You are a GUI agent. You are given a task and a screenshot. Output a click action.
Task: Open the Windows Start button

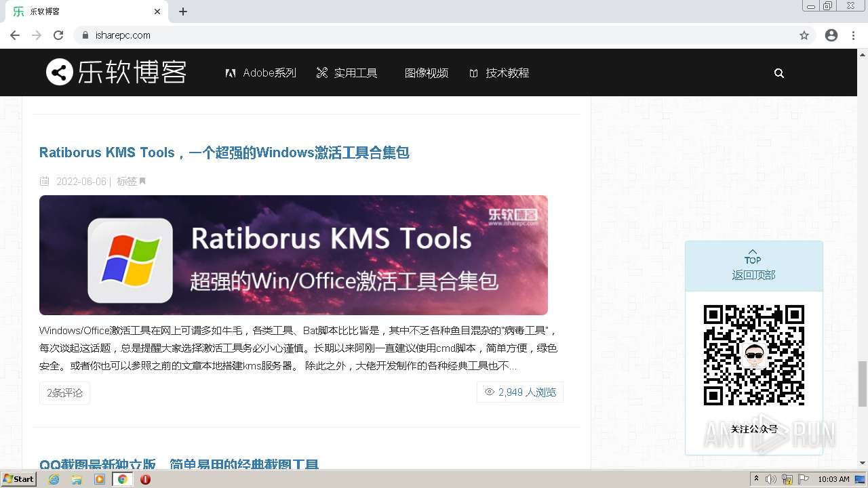tap(18, 479)
